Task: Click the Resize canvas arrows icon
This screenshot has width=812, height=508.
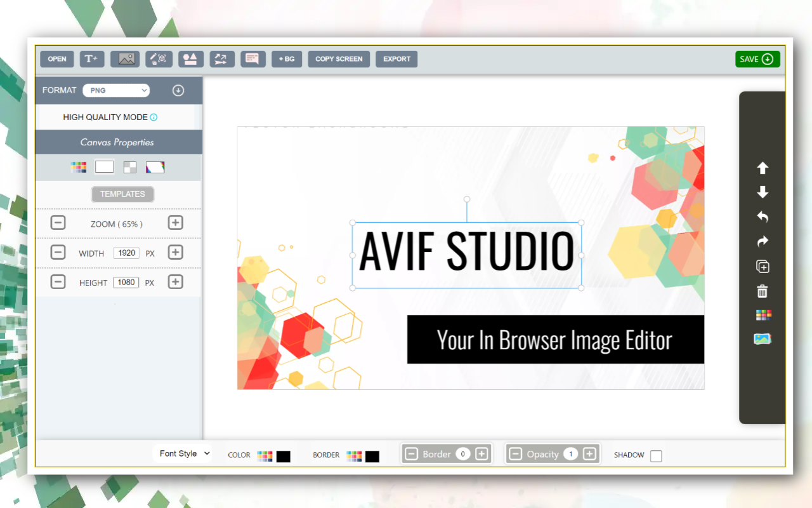Action: click(221, 58)
